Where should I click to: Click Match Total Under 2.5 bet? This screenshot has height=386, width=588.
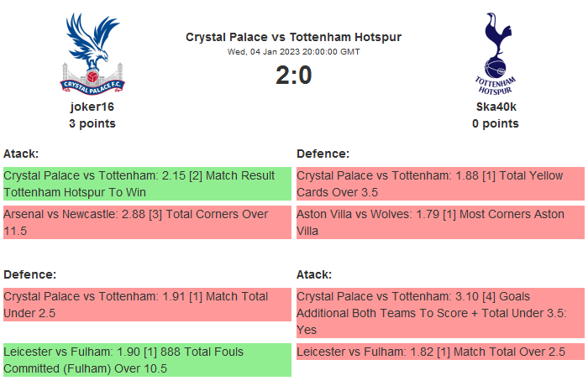click(x=147, y=305)
